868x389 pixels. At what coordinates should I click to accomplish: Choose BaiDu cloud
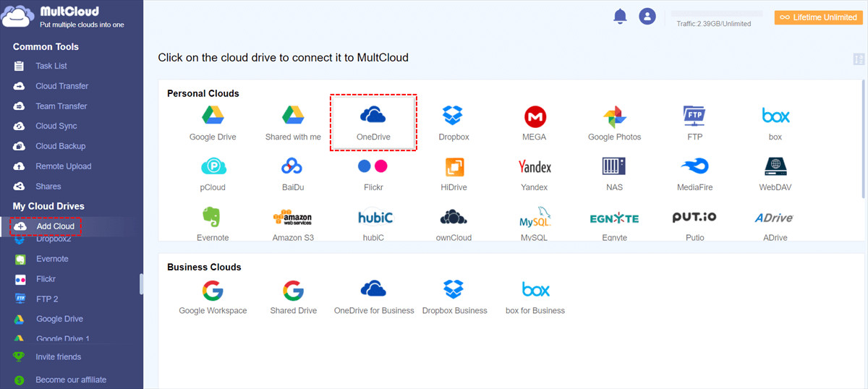293,174
